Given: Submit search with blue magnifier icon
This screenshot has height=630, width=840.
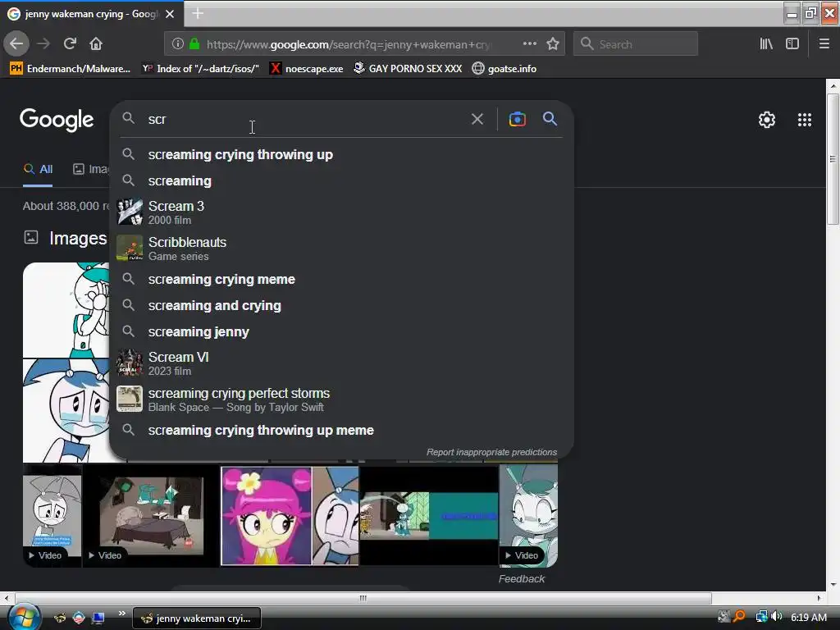Looking at the screenshot, I should pos(550,119).
